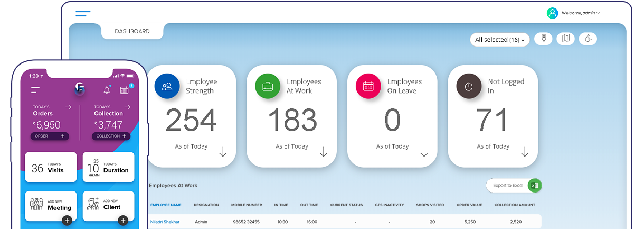Open the Today's Duration tile
The image size is (644, 229).
point(108,167)
